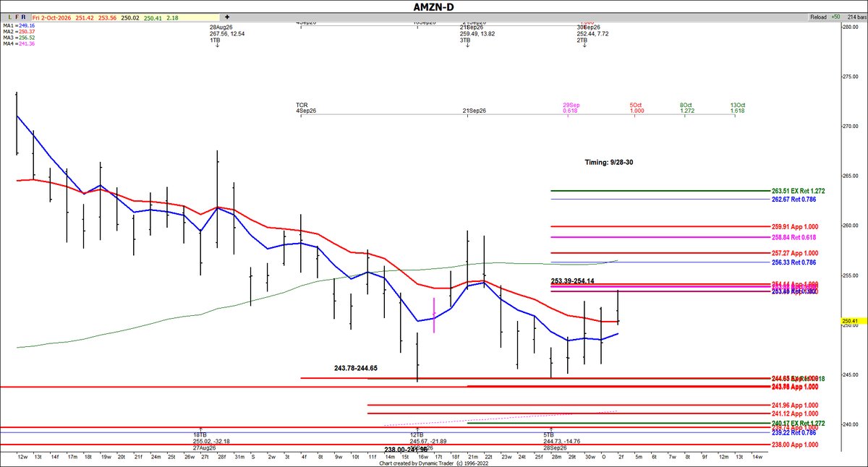Click the 238.00 App 1.000 label
The width and height of the screenshot is (868, 467).
pos(794,444)
